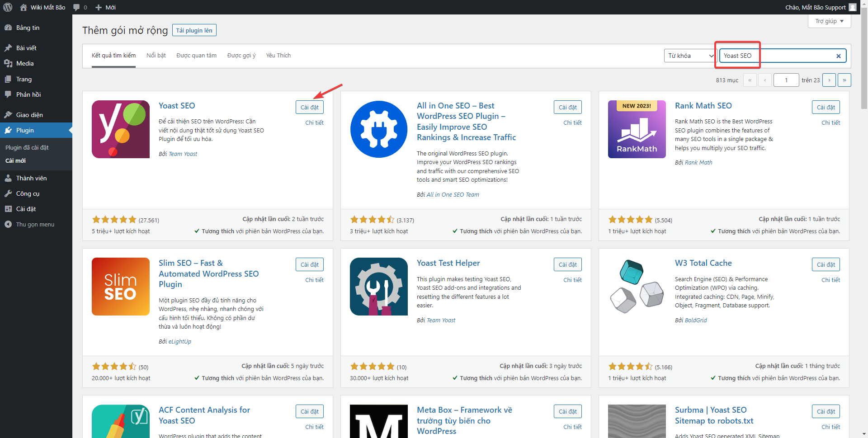
Task: Open Wiki Mắt Bão site home icon
Action: point(24,7)
